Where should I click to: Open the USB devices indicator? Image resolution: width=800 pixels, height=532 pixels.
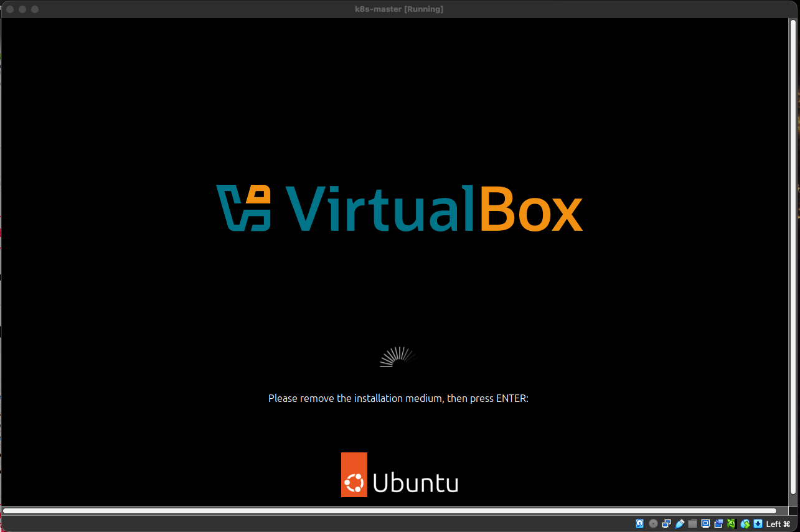pyautogui.click(x=679, y=524)
